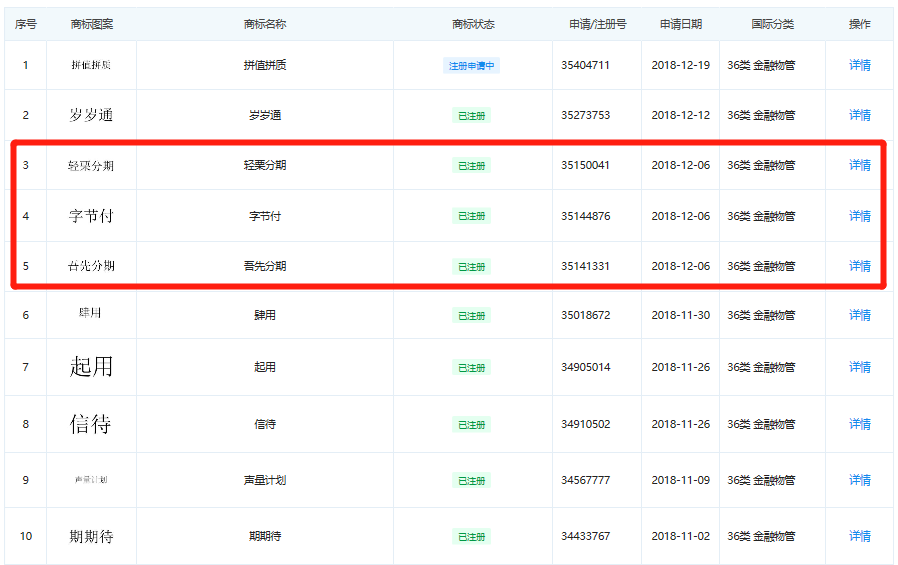Click 已注册 badge in 期期待 row
Screen dimensions: 898x565
point(471,537)
